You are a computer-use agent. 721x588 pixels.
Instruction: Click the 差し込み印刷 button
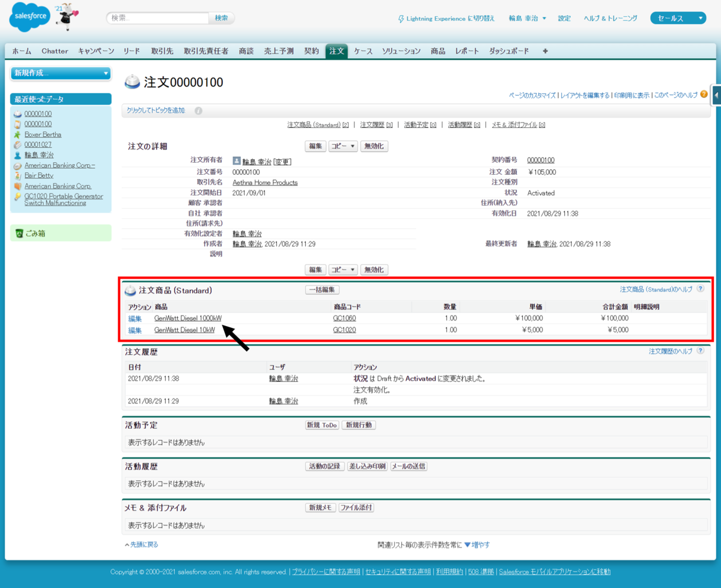(x=367, y=466)
